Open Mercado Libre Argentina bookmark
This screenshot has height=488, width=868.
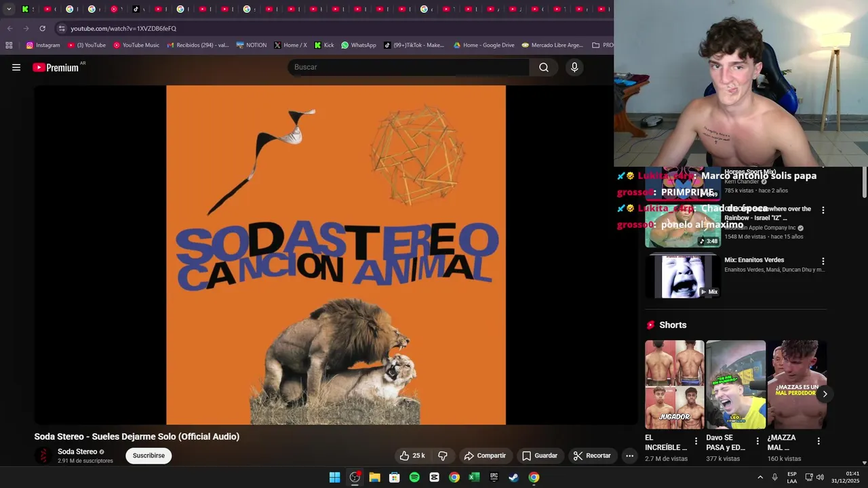click(x=552, y=45)
